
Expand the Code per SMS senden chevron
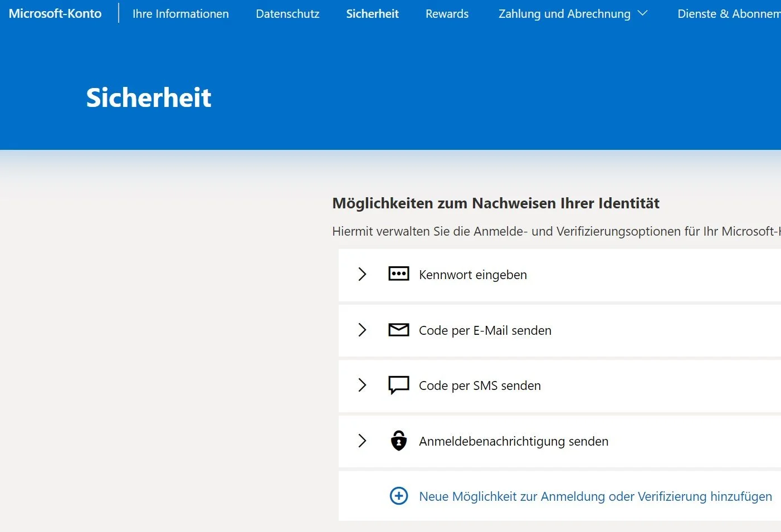point(362,385)
